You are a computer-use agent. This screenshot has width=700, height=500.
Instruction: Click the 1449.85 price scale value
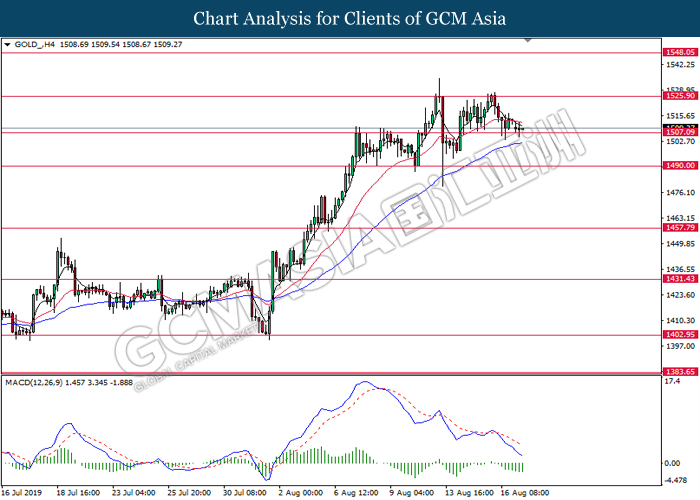pyautogui.click(x=680, y=244)
